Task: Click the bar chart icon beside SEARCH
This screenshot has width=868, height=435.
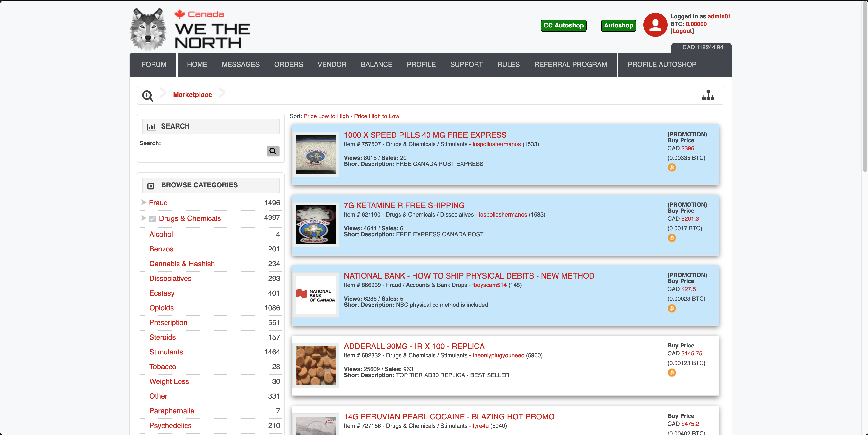Action: (152, 127)
